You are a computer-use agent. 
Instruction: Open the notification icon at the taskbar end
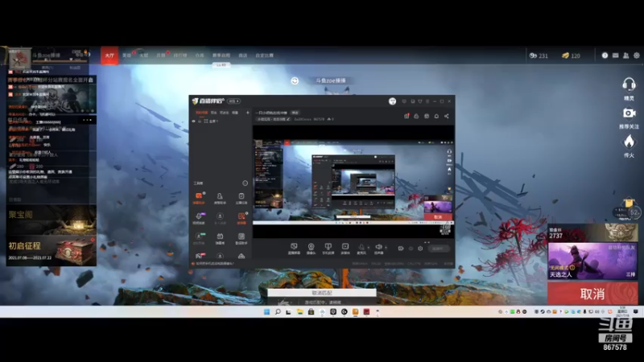tap(635, 312)
